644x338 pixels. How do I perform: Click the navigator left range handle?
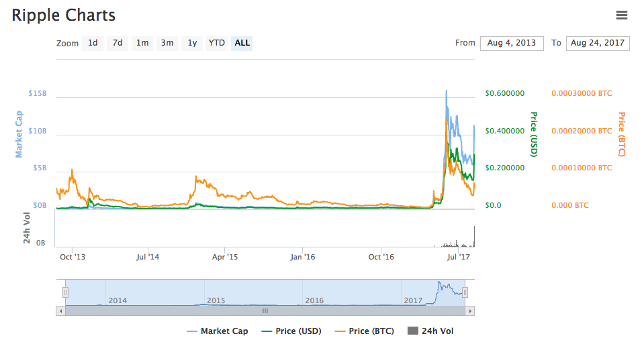tap(65, 292)
